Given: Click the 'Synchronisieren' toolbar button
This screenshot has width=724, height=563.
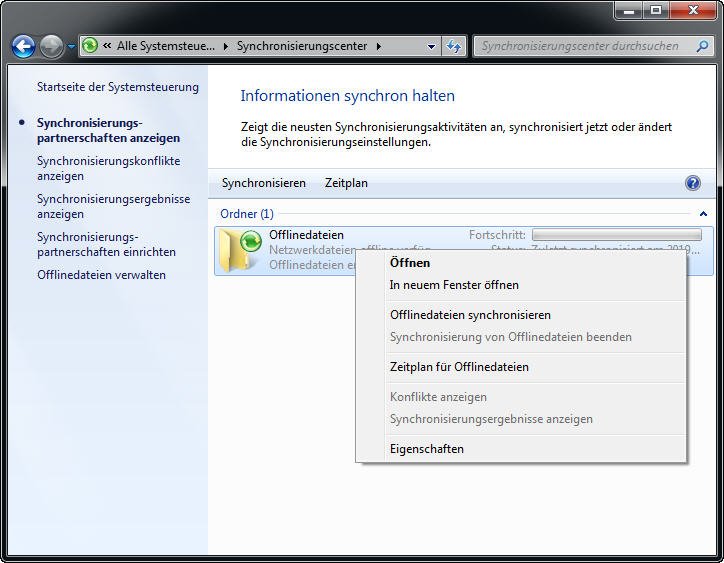Looking at the screenshot, I should pos(264,183).
